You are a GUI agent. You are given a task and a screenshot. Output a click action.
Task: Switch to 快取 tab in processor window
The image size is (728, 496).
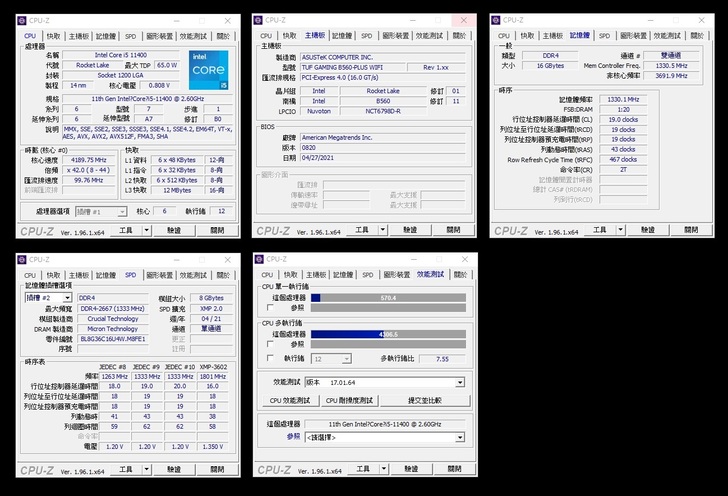click(53, 36)
